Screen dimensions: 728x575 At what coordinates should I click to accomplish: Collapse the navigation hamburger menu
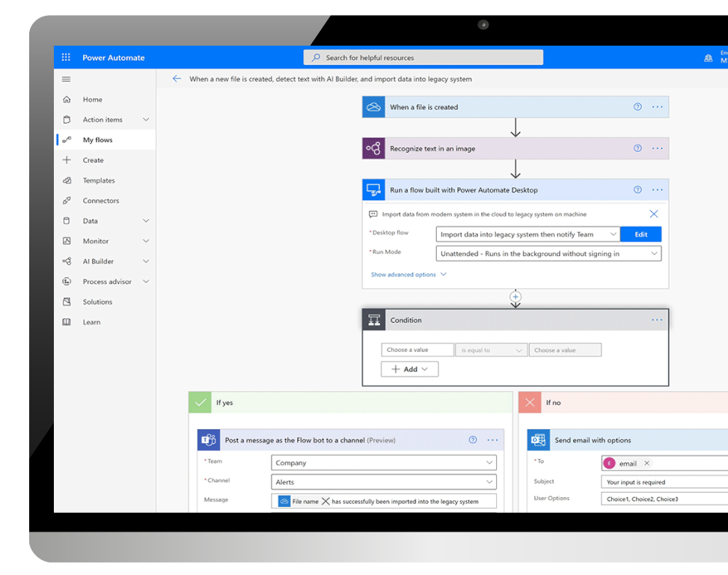tap(66, 79)
